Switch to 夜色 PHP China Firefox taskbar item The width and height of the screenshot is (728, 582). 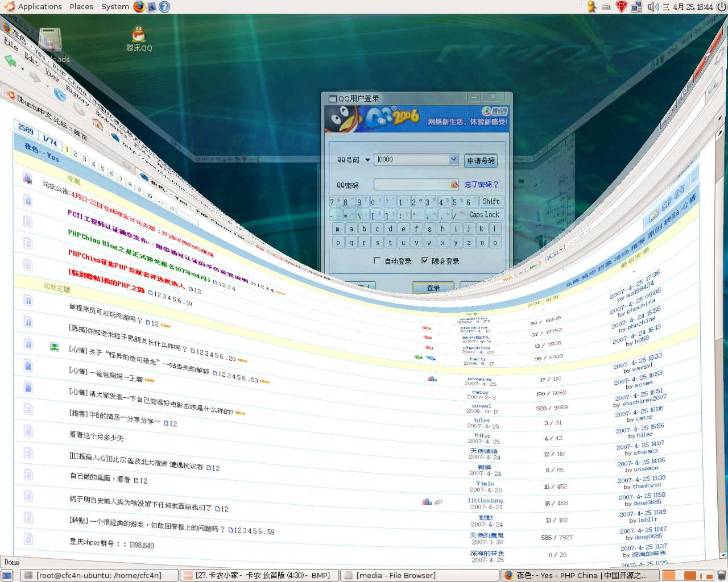(x=580, y=576)
